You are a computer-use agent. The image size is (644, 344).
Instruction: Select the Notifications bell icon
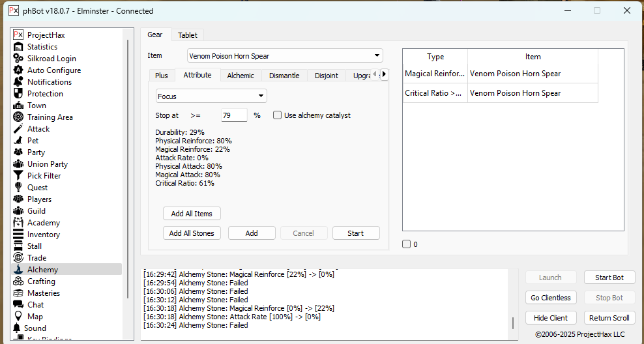tap(18, 82)
